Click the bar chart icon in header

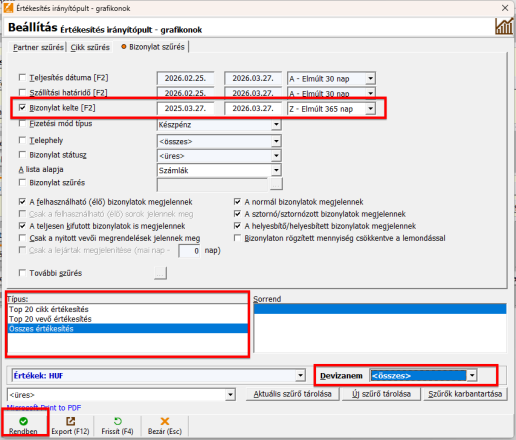(x=504, y=27)
